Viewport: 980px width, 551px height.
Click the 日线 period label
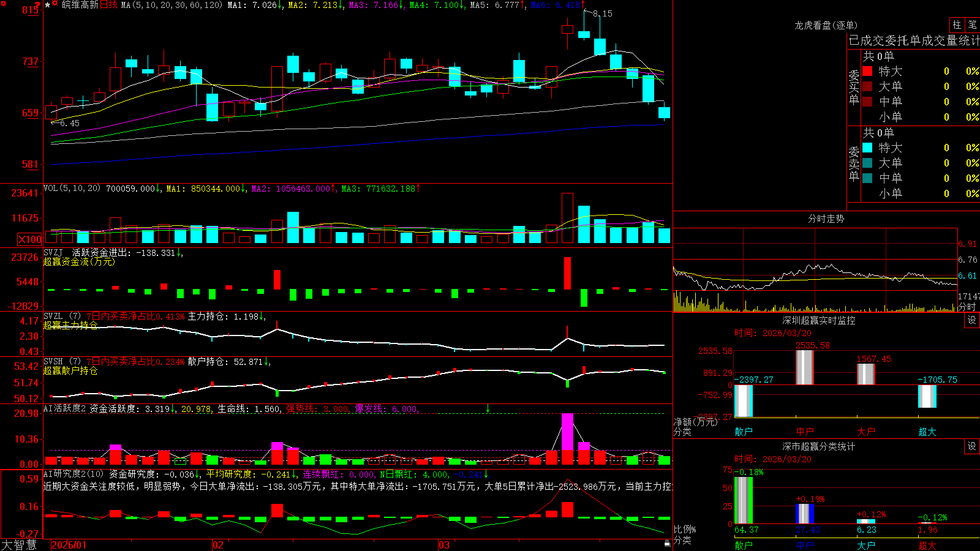[x=108, y=5]
